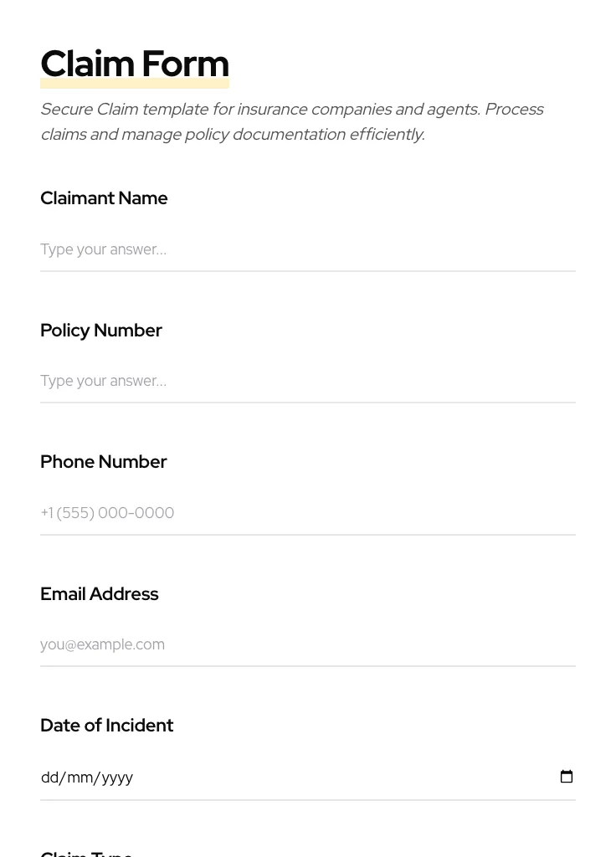Select the Phone Number input field

(x=307, y=512)
